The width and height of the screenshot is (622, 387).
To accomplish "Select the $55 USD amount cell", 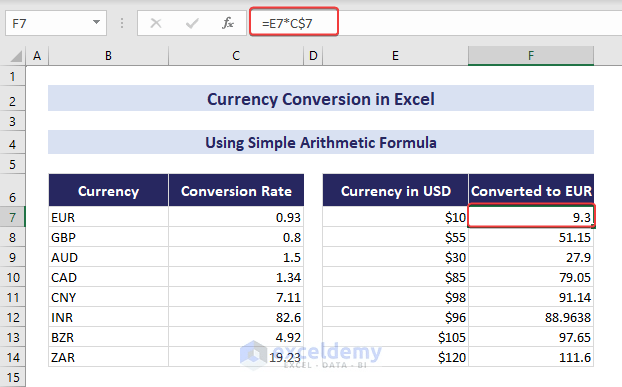I will (395, 237).
